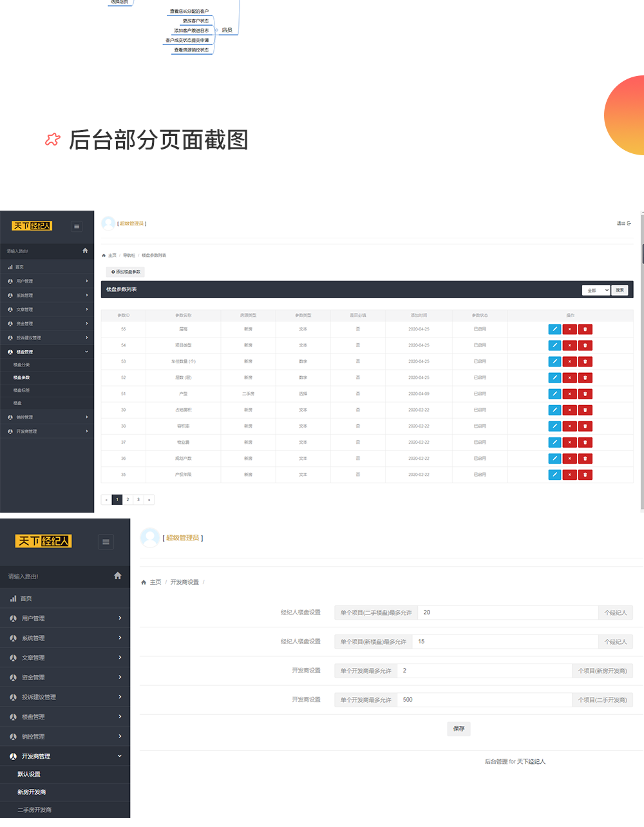
Task: Click the 添加楼盘参数 button
Action: pos(126,272)
